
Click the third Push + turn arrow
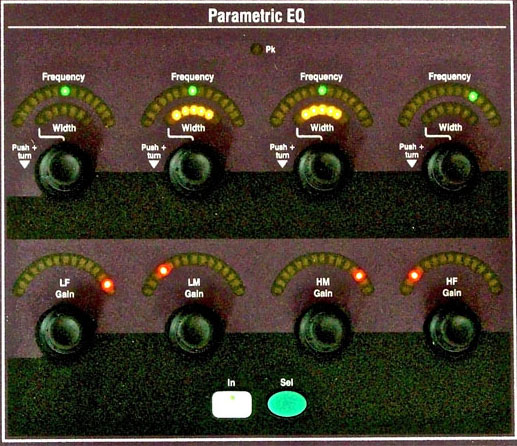click(x=282, y=164)
